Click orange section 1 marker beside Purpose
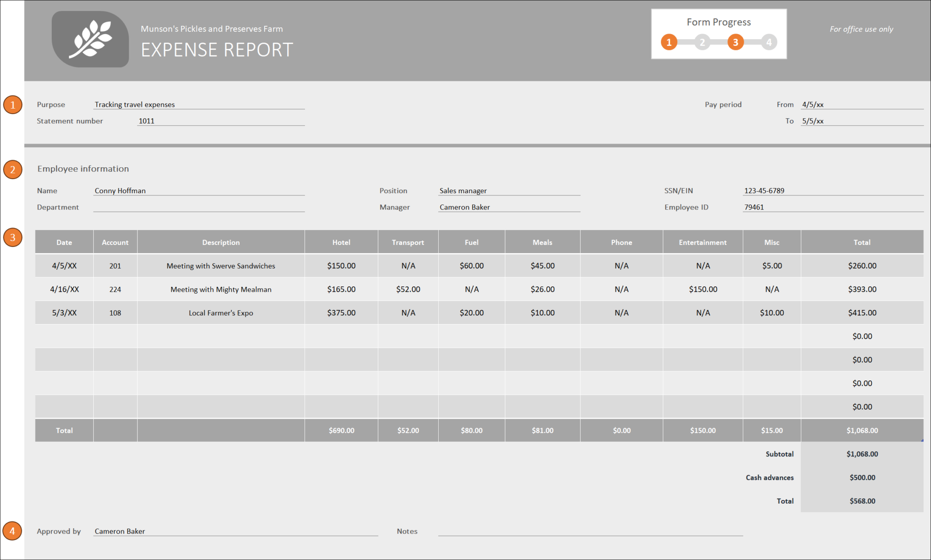The height and width of the screenshot is (560, 931). tap(13, 105)
